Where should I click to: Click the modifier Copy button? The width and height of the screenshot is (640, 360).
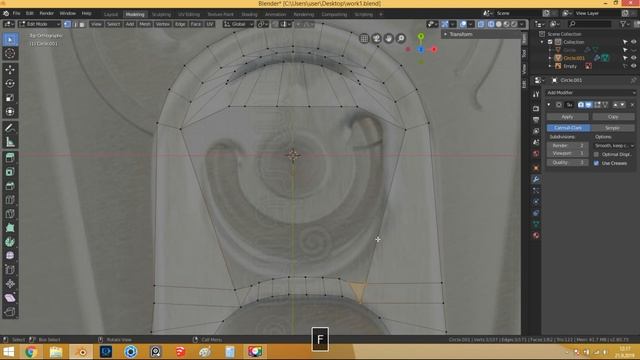point(613,117)
